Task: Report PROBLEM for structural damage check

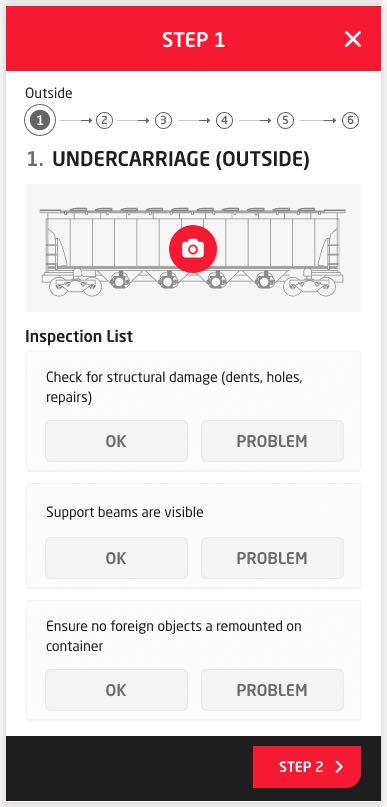Action: coord(272,441)
